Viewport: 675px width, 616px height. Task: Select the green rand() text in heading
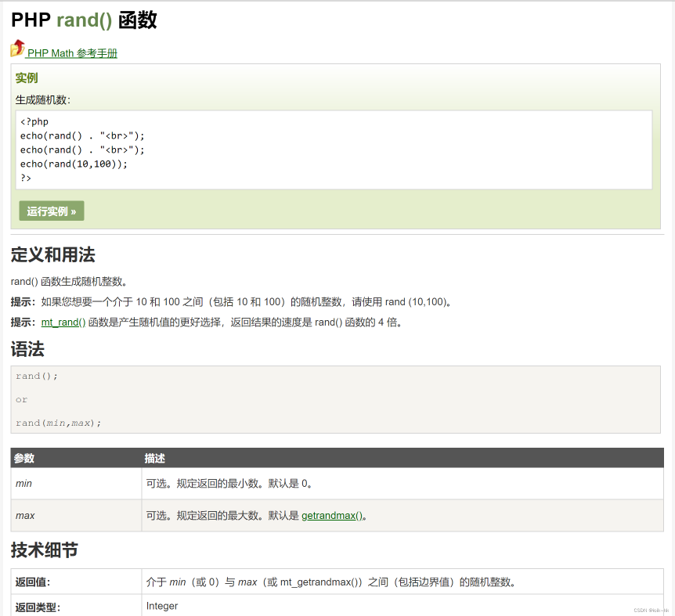85,20
